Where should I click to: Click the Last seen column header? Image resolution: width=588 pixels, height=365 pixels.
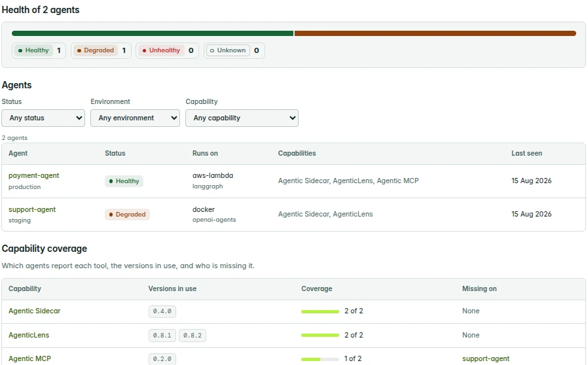click(x=526, y=153)
